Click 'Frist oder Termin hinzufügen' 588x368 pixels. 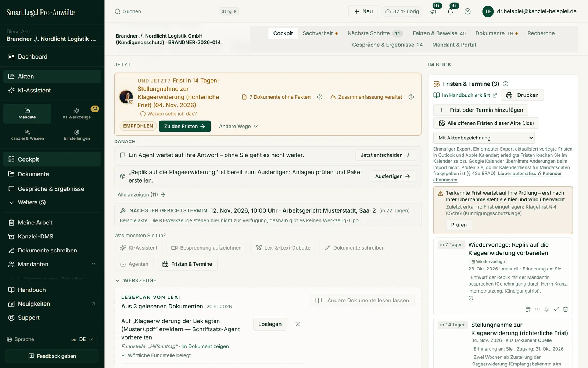point(481,110)
